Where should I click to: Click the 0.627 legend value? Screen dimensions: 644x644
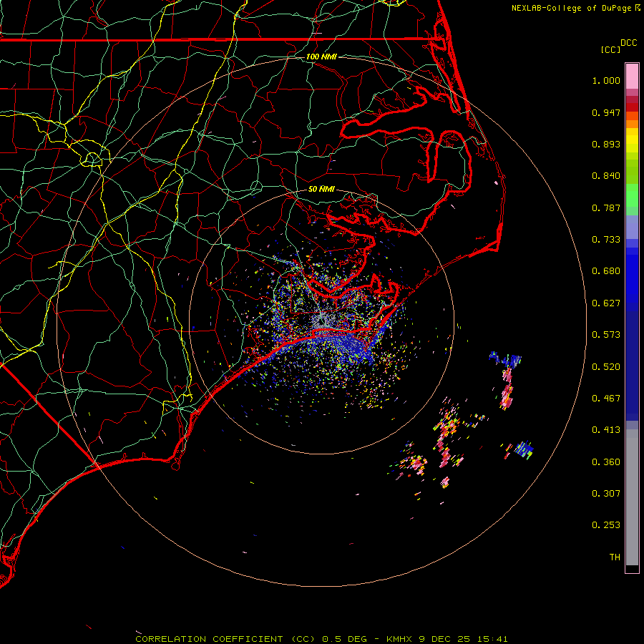606,303
